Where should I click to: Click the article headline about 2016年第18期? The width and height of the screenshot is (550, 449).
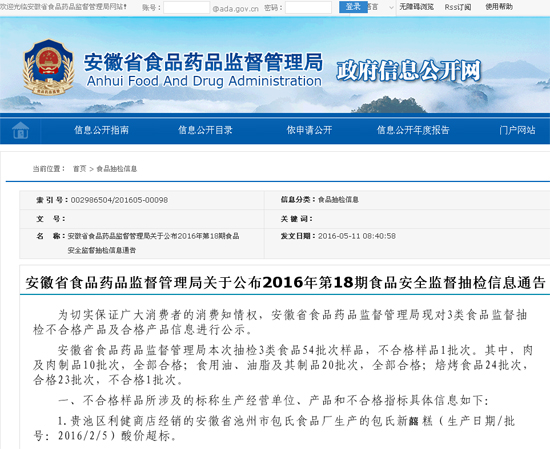click(x=285, y=282)
